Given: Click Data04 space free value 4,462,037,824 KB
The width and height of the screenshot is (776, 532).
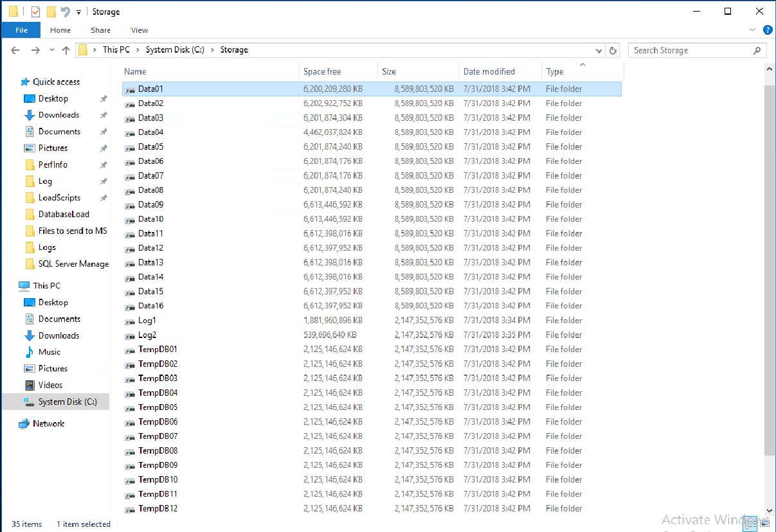Looking at the screenshot, I should (333, 132).
